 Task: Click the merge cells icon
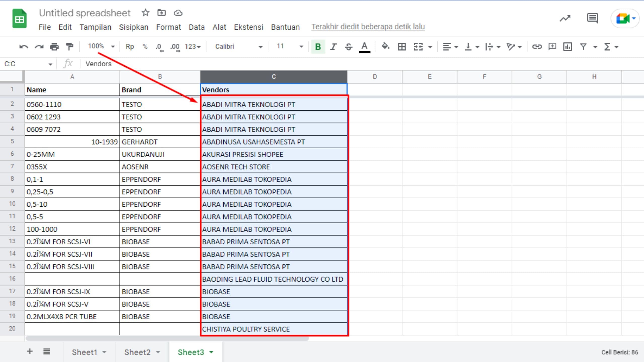(x=418, y=47)
